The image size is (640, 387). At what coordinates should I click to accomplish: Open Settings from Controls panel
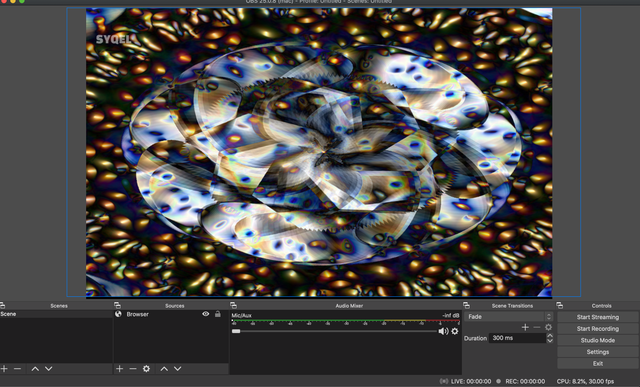click(598, 352)
